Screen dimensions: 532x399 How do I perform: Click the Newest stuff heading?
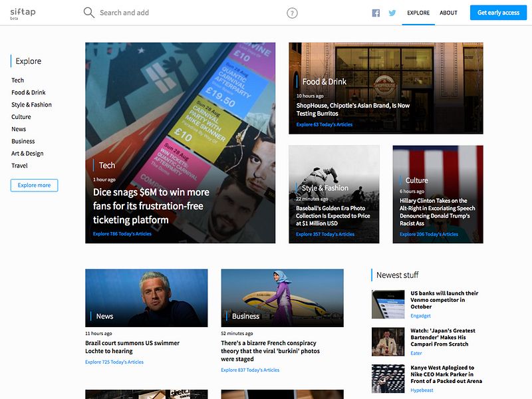pos(397,275)
